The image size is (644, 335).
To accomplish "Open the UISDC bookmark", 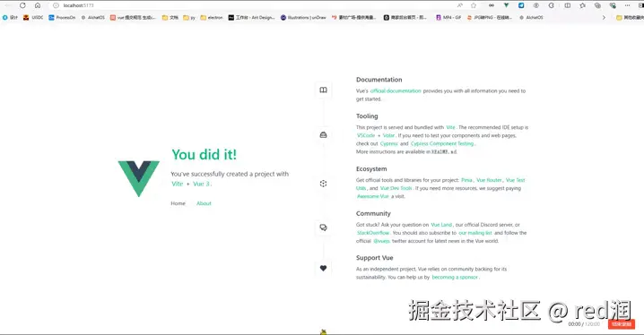I will [33, 18].
